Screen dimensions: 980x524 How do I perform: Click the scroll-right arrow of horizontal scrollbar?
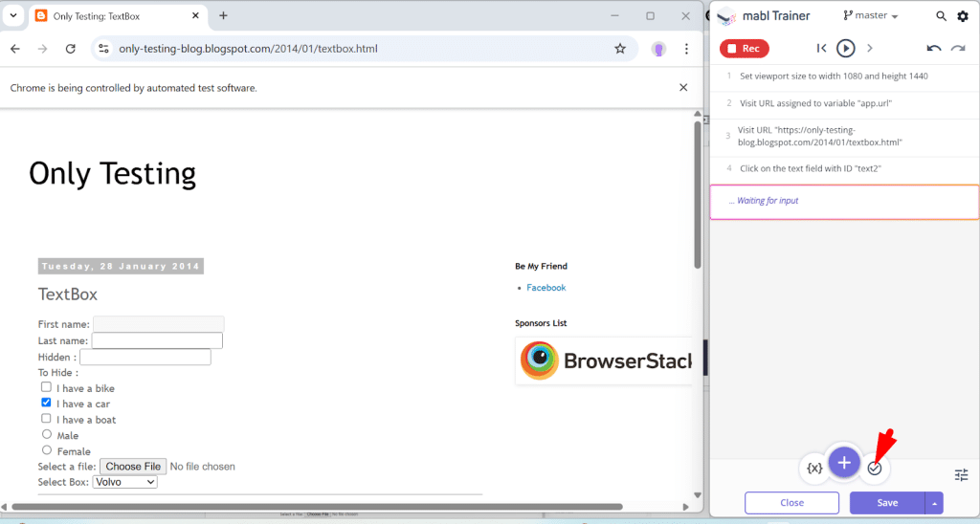(685, 507)
